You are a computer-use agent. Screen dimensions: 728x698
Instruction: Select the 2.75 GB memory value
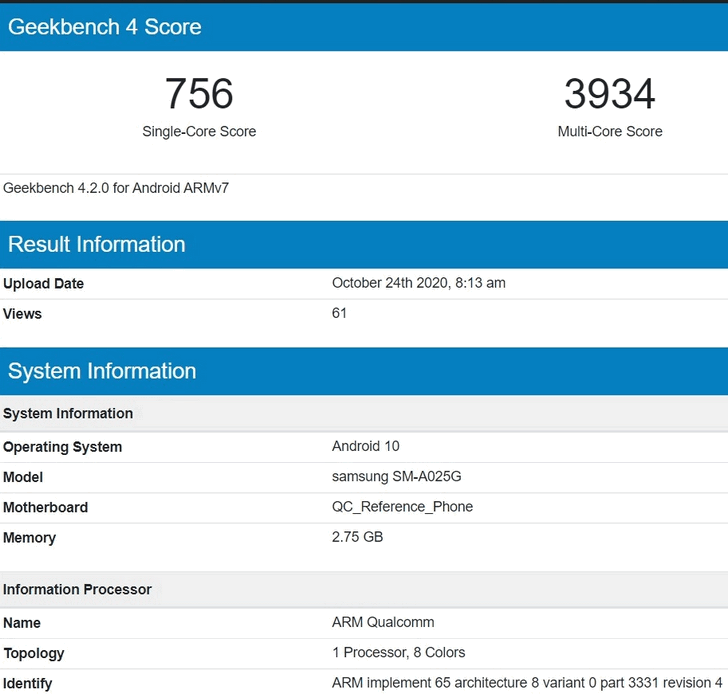coord(357,537)
